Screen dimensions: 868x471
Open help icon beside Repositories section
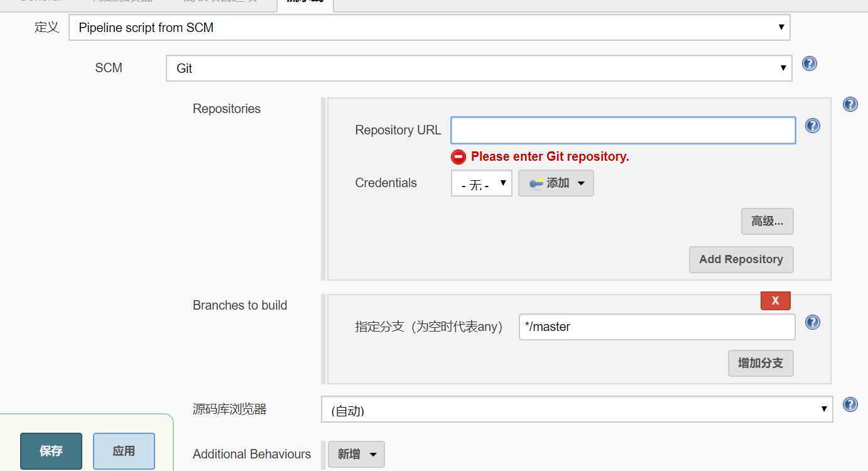tap(850, 104)
